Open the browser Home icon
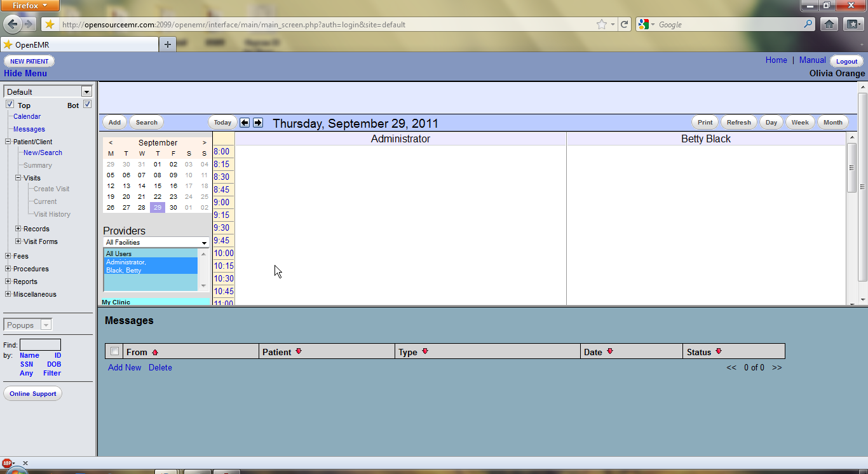Image resolution: width=868 pixels, height=474 pixels. pos(829,25)
